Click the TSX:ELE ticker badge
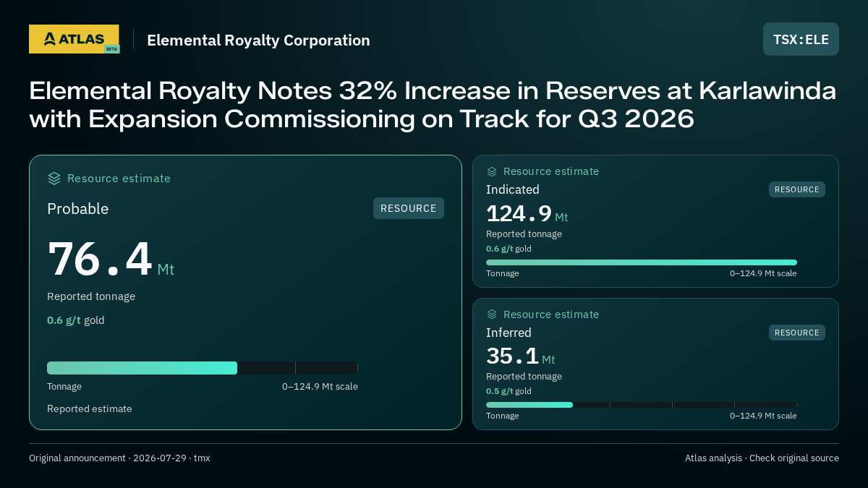 click(801, 39)
